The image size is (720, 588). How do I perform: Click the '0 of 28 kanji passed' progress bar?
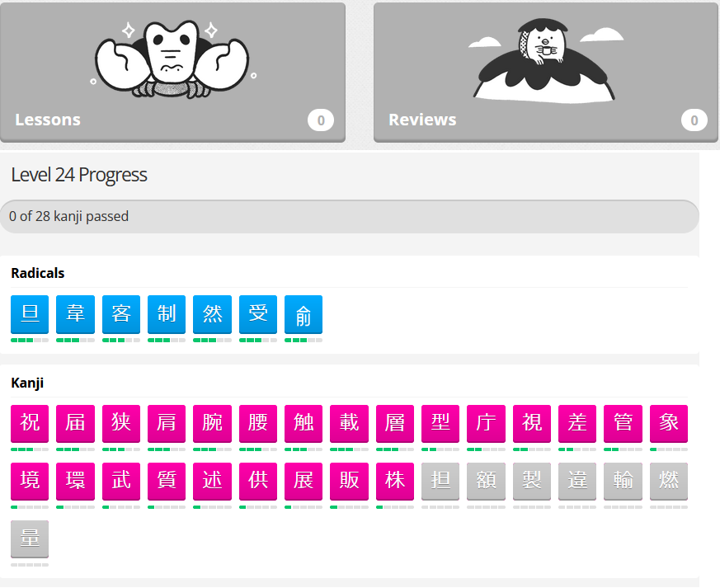tap(349, 217)
